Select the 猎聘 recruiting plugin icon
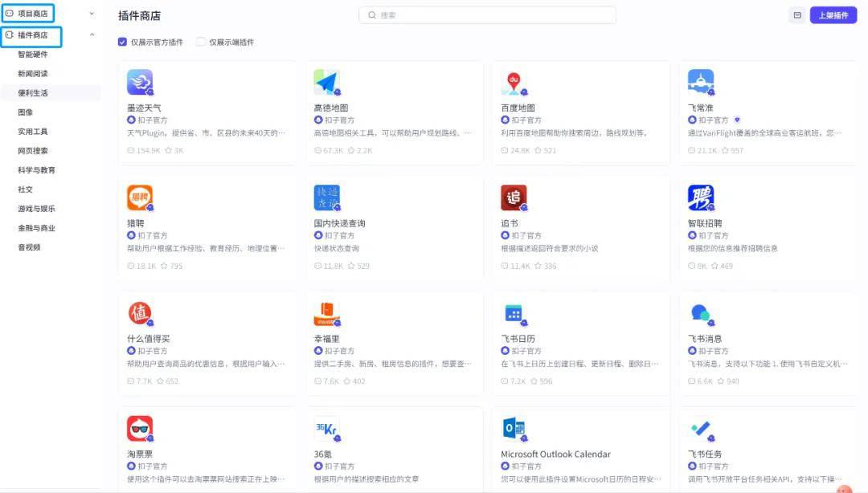The height and width of the screenshot is (493, 868). point(139,197)
